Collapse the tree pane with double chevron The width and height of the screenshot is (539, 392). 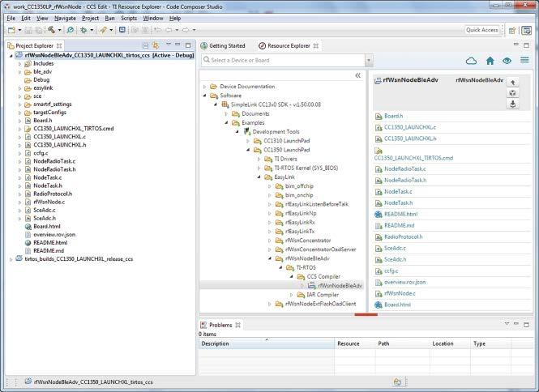(x=357, y=75)
